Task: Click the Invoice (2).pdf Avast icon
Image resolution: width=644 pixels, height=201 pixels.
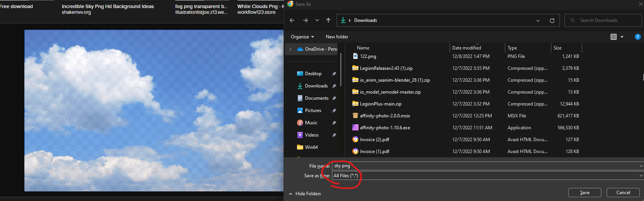Action: [355, 139]
